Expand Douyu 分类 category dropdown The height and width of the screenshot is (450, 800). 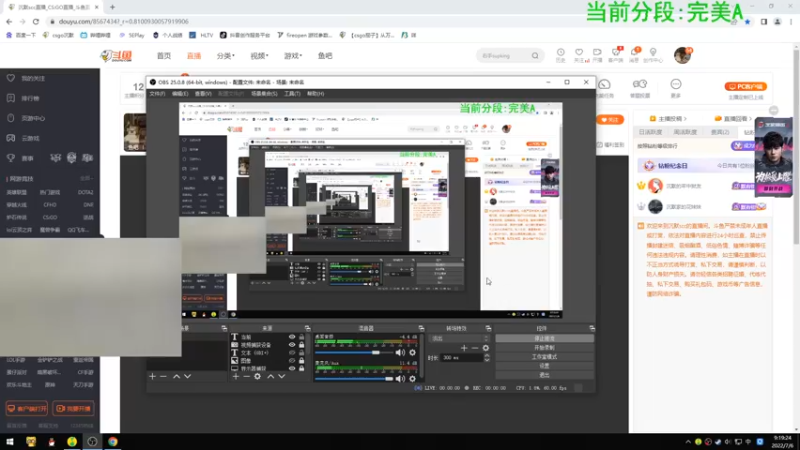[226, 56]
